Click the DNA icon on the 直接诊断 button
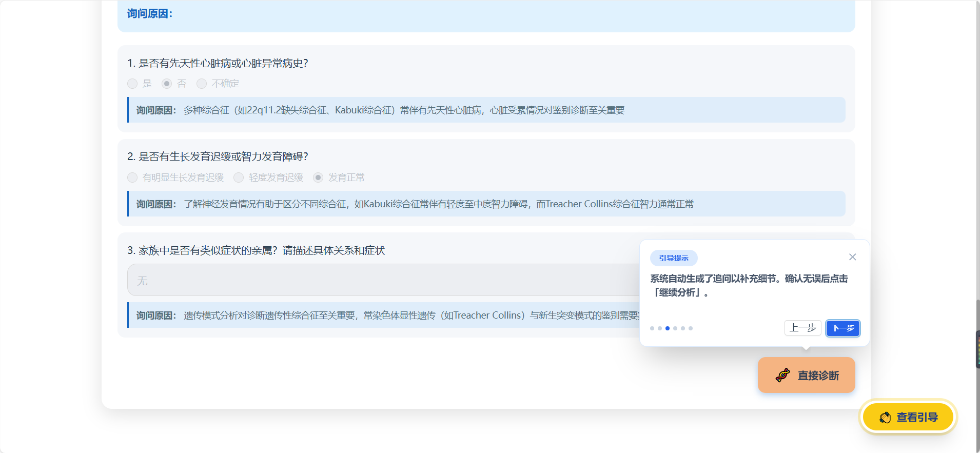 [x=782, y=376]
